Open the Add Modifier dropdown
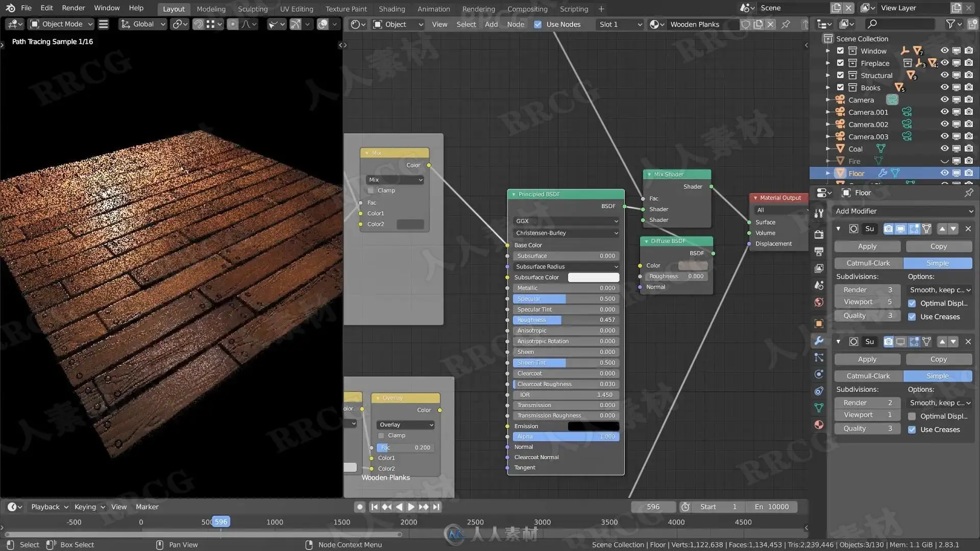The image size is (980, 551). [x=903, y=211]
